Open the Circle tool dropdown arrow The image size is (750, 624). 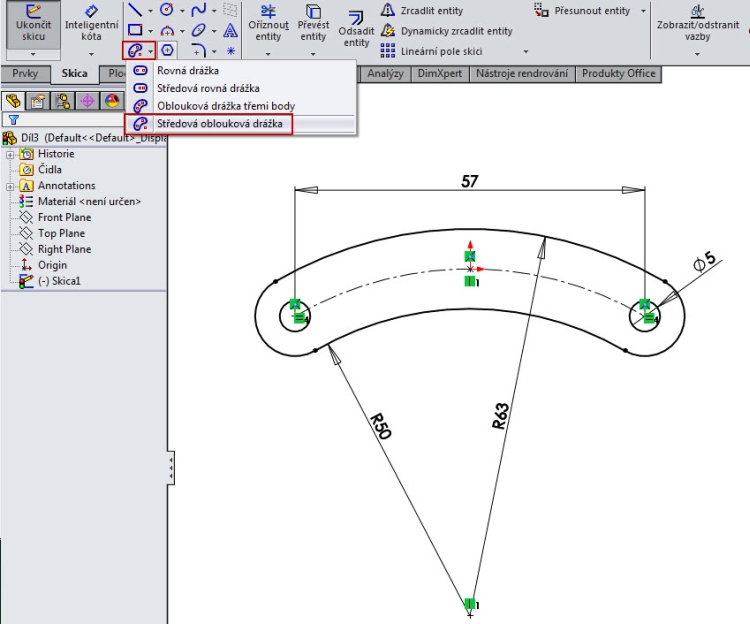point(182,11)
